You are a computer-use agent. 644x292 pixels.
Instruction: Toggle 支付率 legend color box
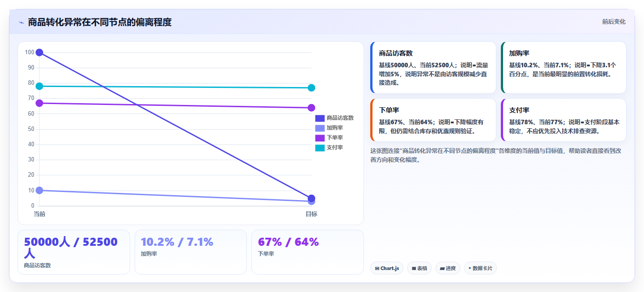click(320, 148)
